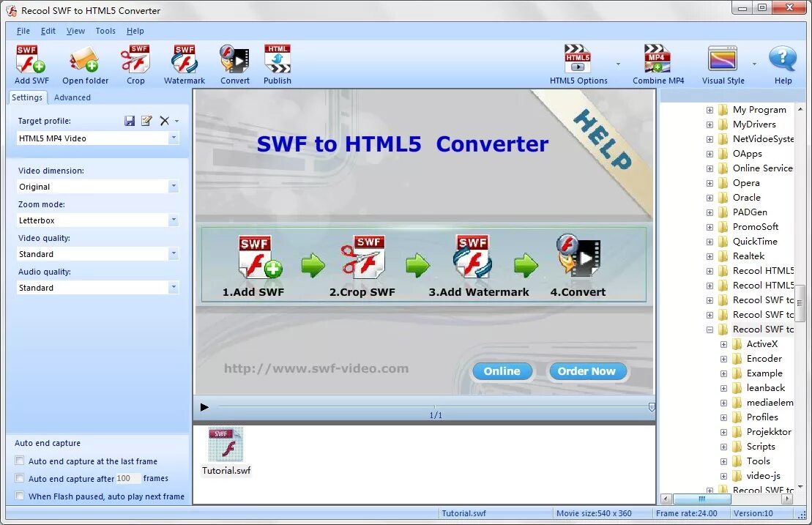Click 2.Crop SWF step icon in preview
812x525 pixels.
(362, 256)
